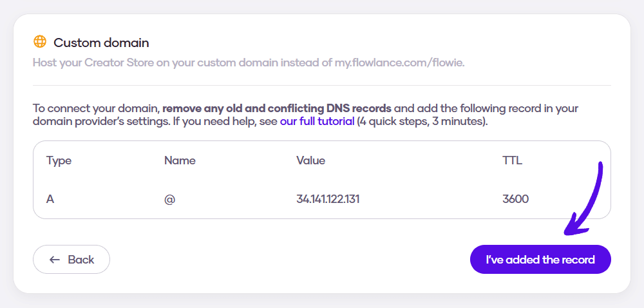Click the Name column header
644x308 pixels.
coord(180,160)
